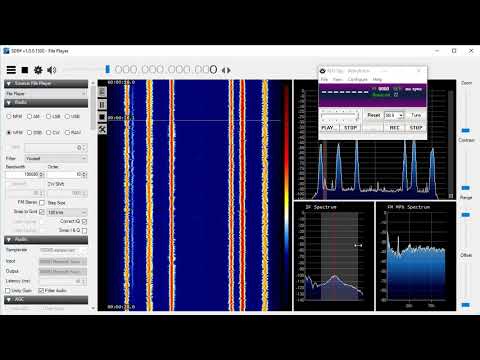The width and height of the screenshot is (480, 360).
Task: Close the small decoder window
Action: [x=419, y=71]
